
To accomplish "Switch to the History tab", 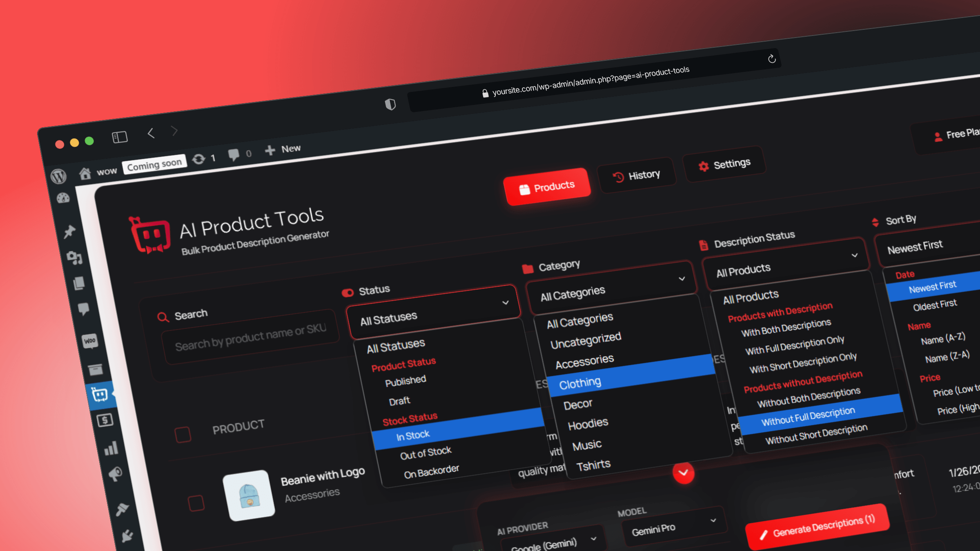I will [x=636, y=176].
